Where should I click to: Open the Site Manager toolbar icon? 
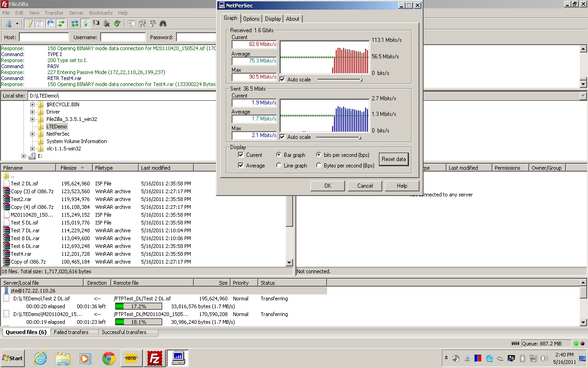[8, 23]
